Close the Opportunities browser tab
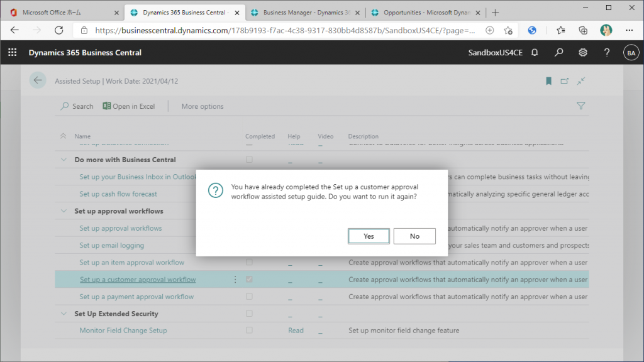 click(x=478, y=13)
